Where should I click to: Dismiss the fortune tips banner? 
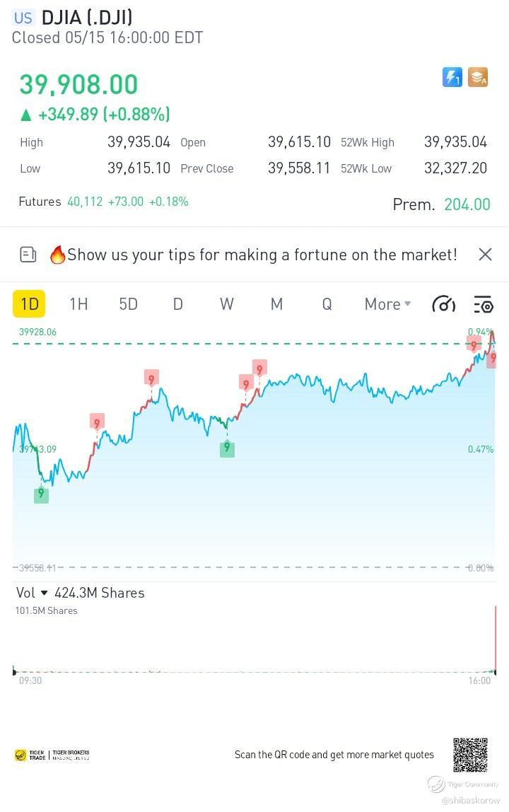click(485, 255)
